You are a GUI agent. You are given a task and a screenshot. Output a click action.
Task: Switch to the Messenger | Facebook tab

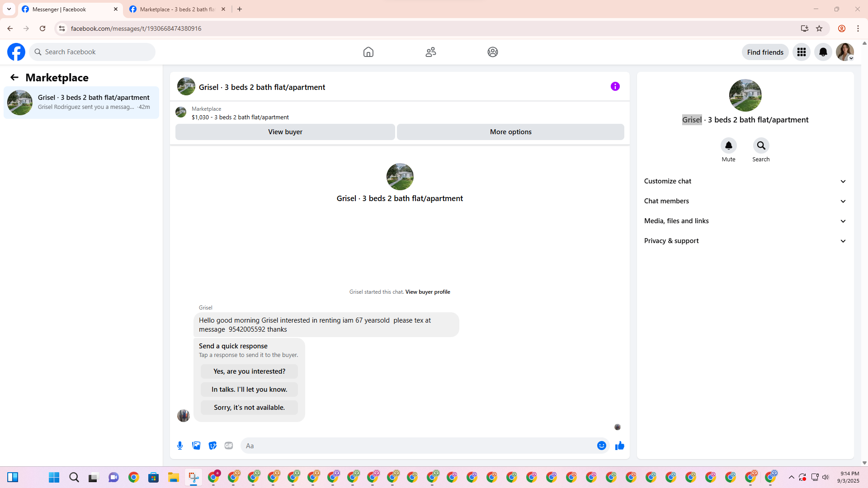pos(70,9)
